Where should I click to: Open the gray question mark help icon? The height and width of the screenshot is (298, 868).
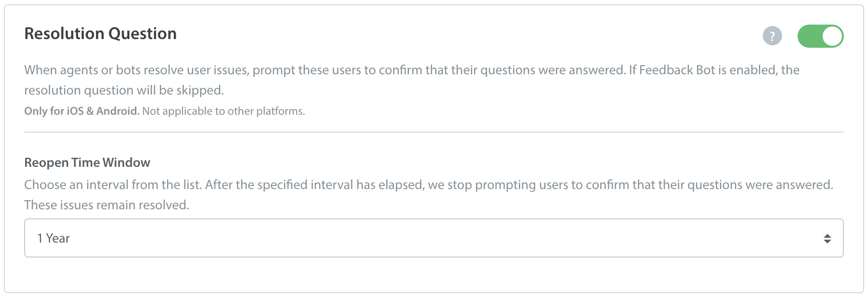click(x=772, y=36)
